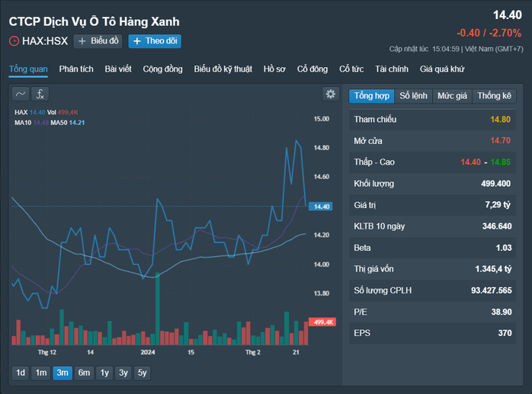Click the line chart type icon

tap(21, 94)
